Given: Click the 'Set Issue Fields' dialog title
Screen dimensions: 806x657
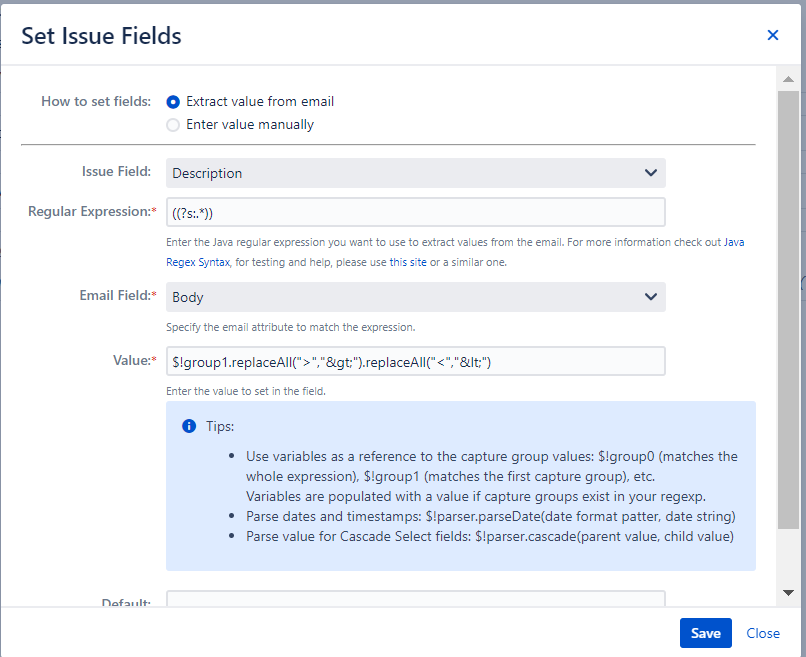Looking at the screenshot, I should coord(100,35).
